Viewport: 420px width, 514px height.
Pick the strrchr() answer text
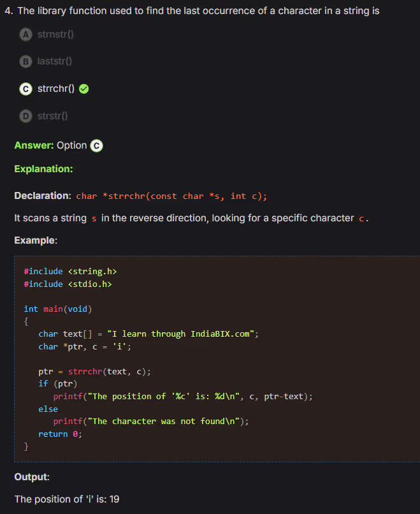coord(56,89)
